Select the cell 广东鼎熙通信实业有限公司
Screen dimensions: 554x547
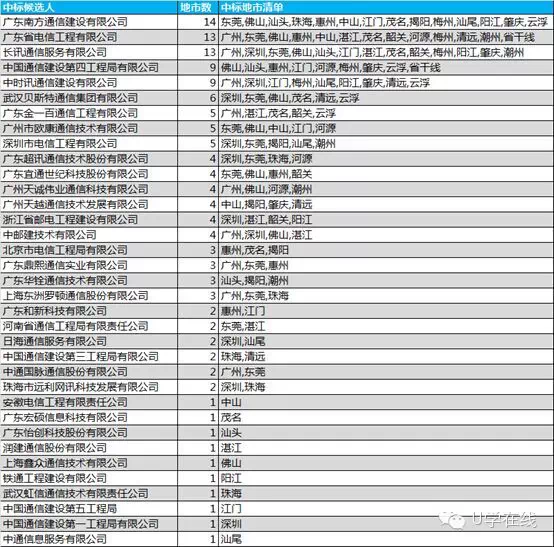pyautogui.click(x=89, y=265)
